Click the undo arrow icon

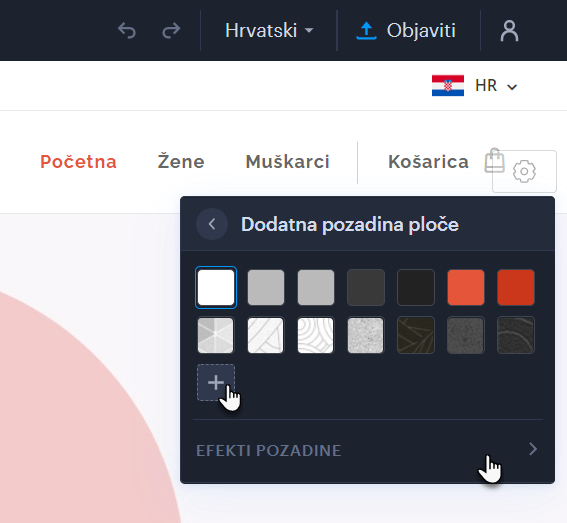tap(127, 30)
